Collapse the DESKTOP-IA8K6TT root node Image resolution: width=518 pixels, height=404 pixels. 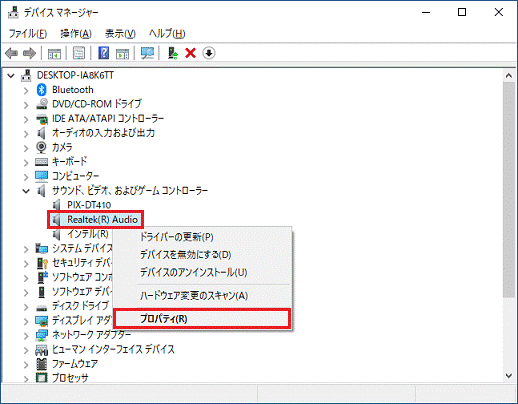[x=11, y=76]
